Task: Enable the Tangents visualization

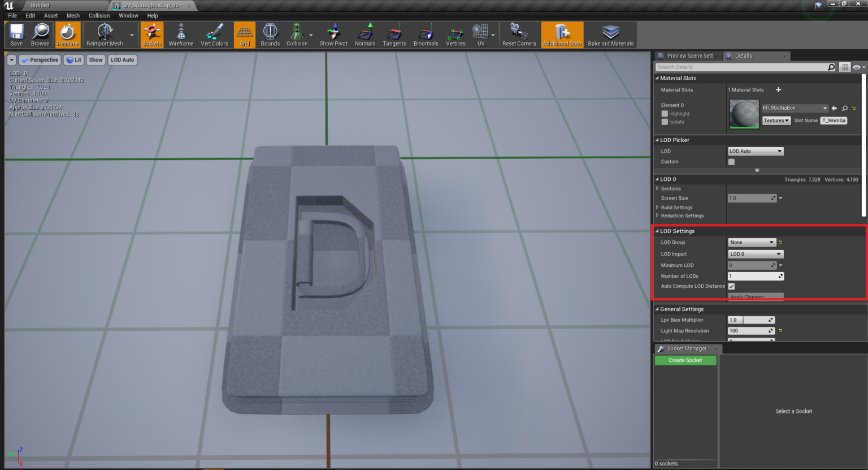Action: click(x=394, y=35)
